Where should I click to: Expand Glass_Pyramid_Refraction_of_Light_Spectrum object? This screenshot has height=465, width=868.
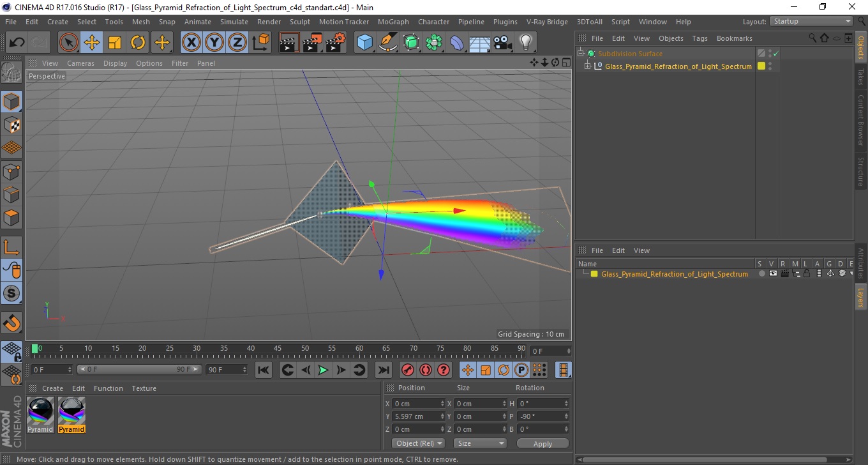point(587,66)
